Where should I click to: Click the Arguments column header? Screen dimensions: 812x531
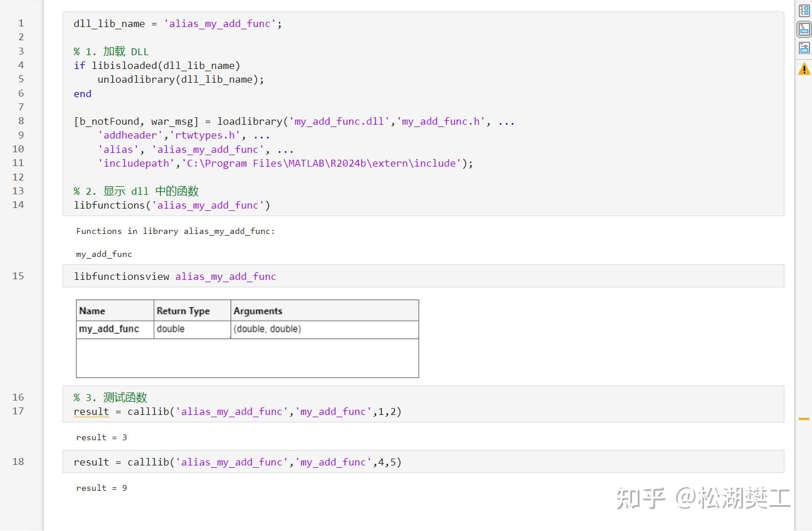(x=258, y=310)
